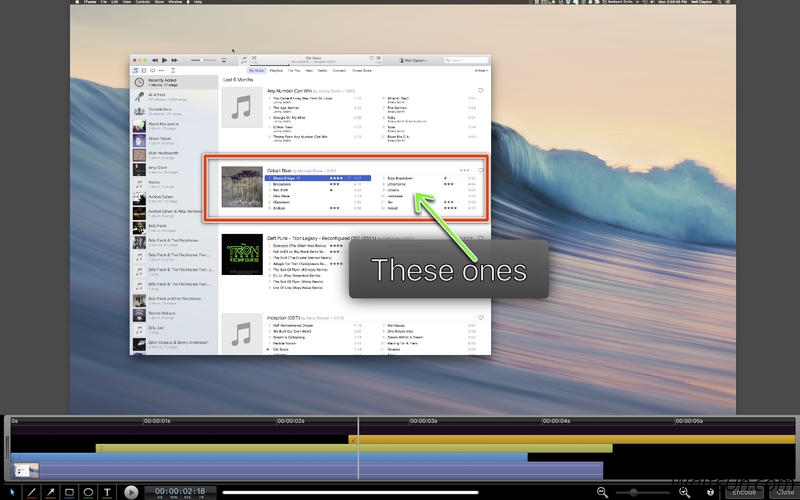
Task: Zoom out the timeline with minus magnifier
Action: pyautogui.click(x=602, y=492)
